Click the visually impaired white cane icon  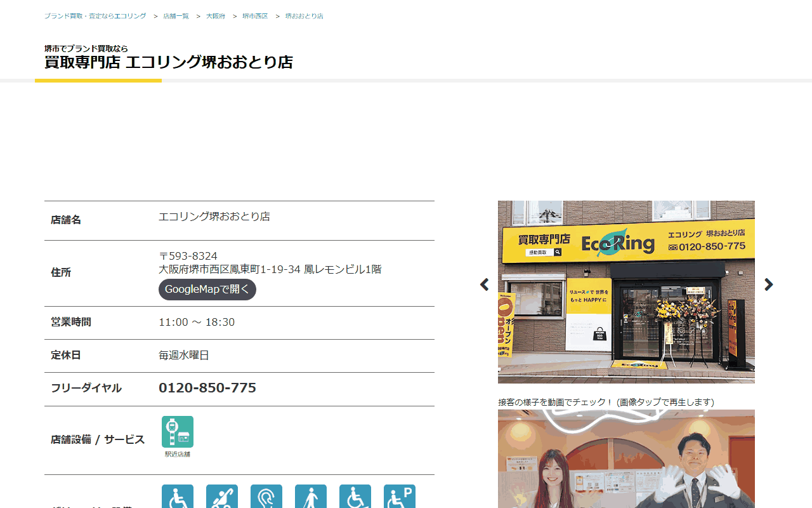[311, 497]
